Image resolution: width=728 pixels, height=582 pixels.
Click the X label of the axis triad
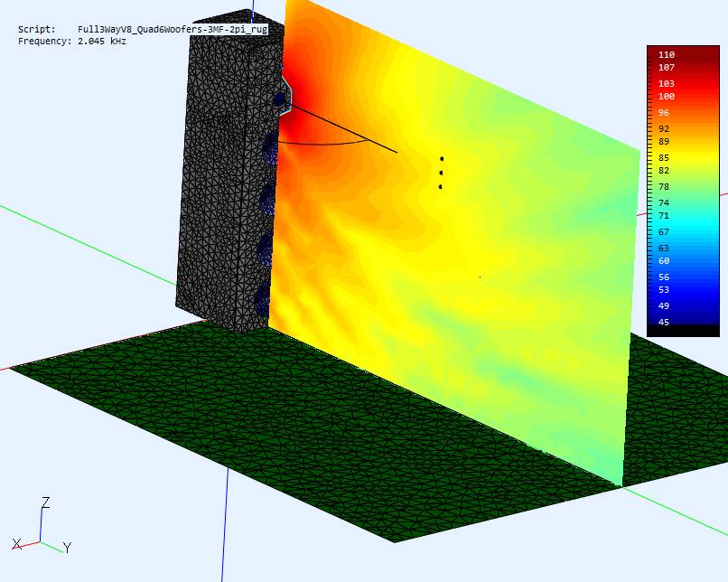click(16, 544)
